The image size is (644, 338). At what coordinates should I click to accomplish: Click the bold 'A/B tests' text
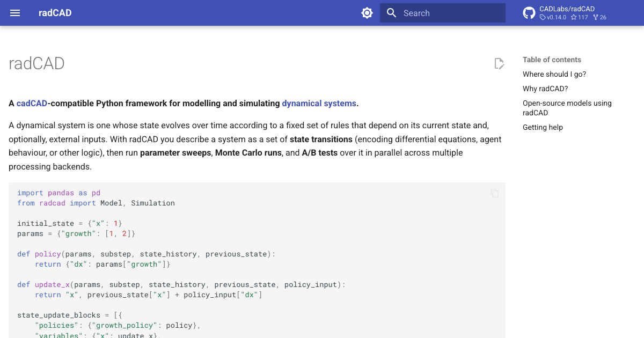[320, 152]
